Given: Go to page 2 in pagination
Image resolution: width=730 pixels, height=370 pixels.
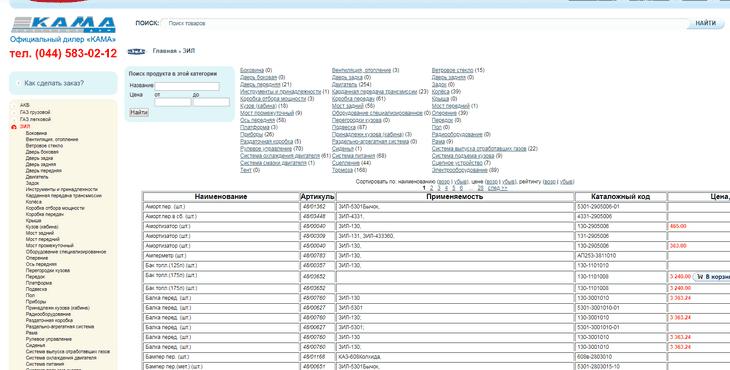Looking at the screenshot, I should click(x=432, y=188).
